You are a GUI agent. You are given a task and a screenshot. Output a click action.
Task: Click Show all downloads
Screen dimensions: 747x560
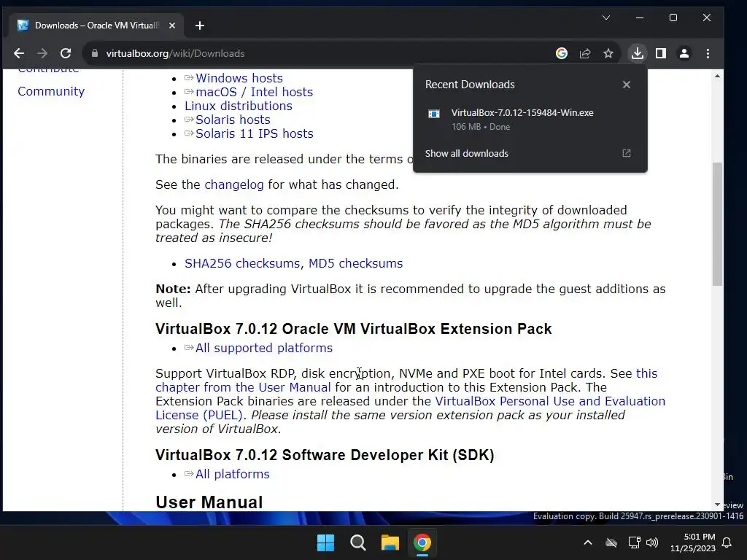point(466,153)
